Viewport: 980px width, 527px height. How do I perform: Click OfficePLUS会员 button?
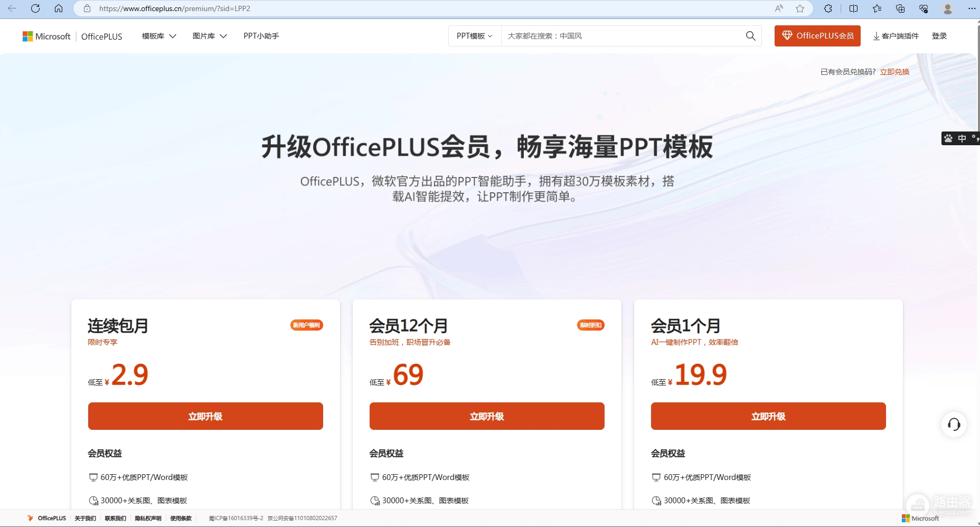click(817, 36)
